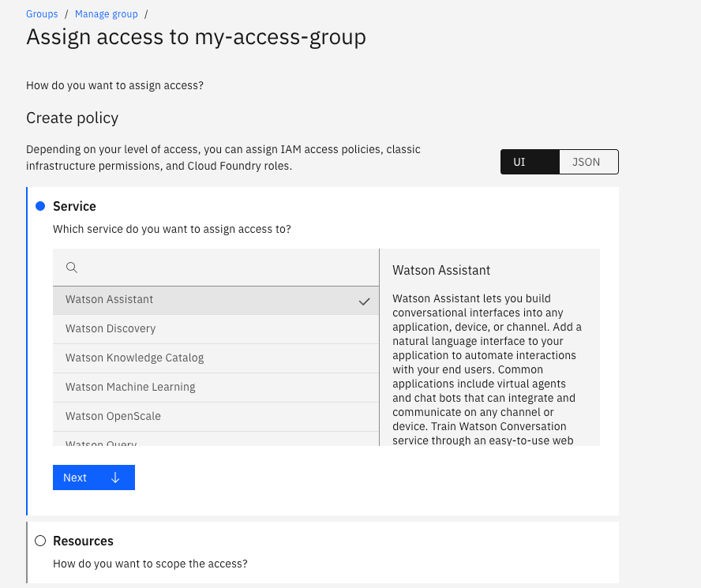Select partially visible Watson Query item

click(x=101, y=443)
